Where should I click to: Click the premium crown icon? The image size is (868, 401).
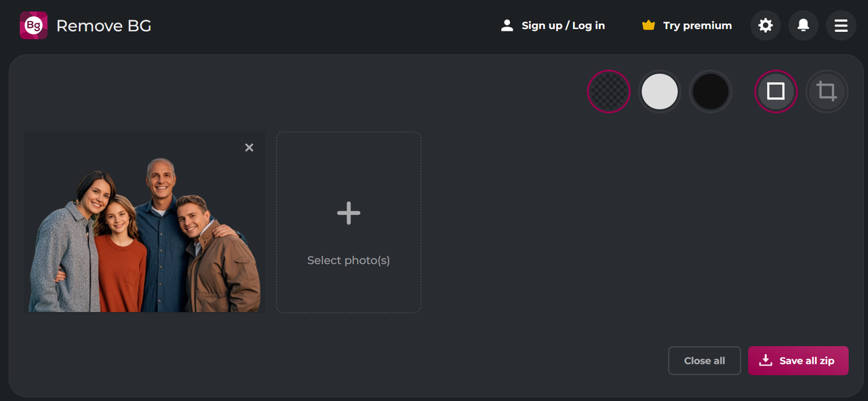(x=648, y=26)
